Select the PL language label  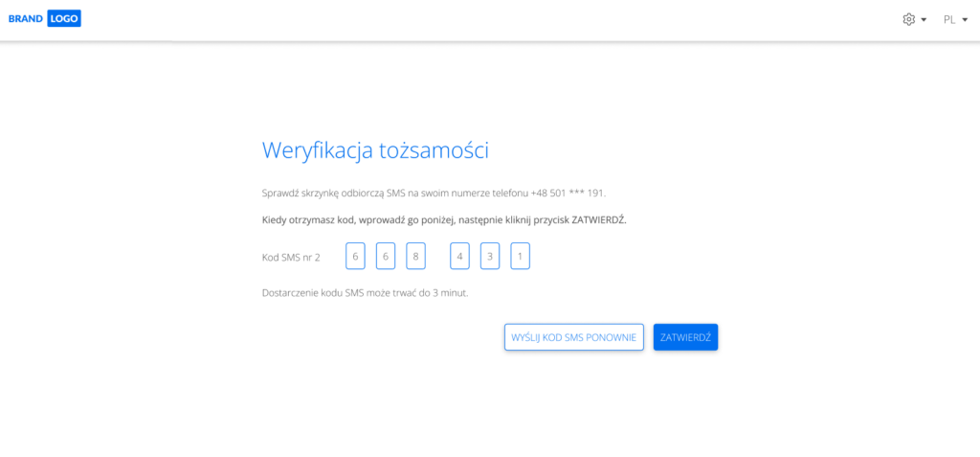949,19
